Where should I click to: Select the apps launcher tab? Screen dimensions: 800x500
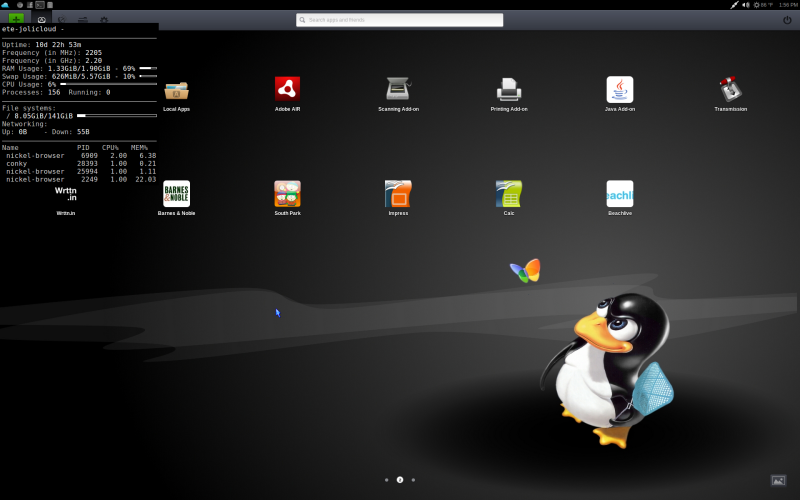click(42, 19)
